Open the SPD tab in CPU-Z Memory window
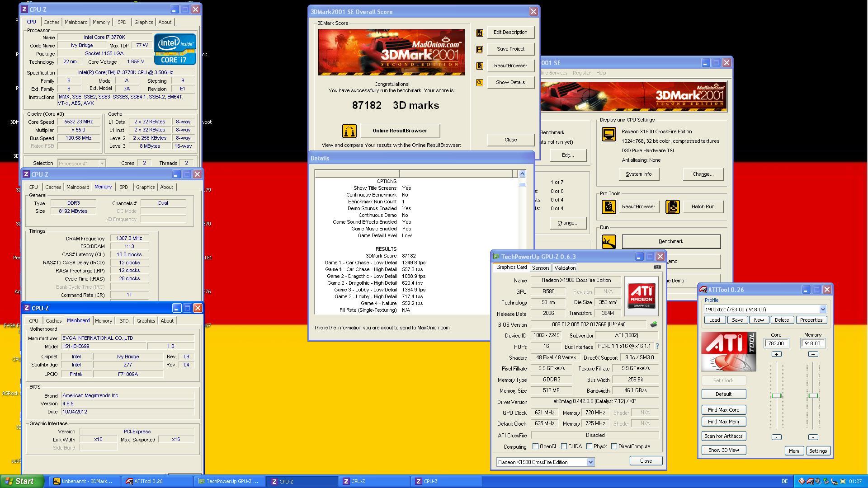This screenshot has width=868, height=488. 124,187
